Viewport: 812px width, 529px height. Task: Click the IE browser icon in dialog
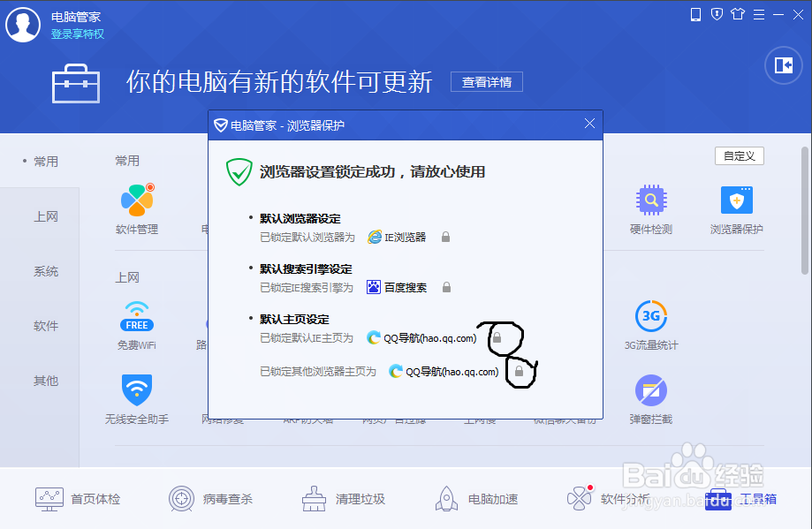[375, 237]
